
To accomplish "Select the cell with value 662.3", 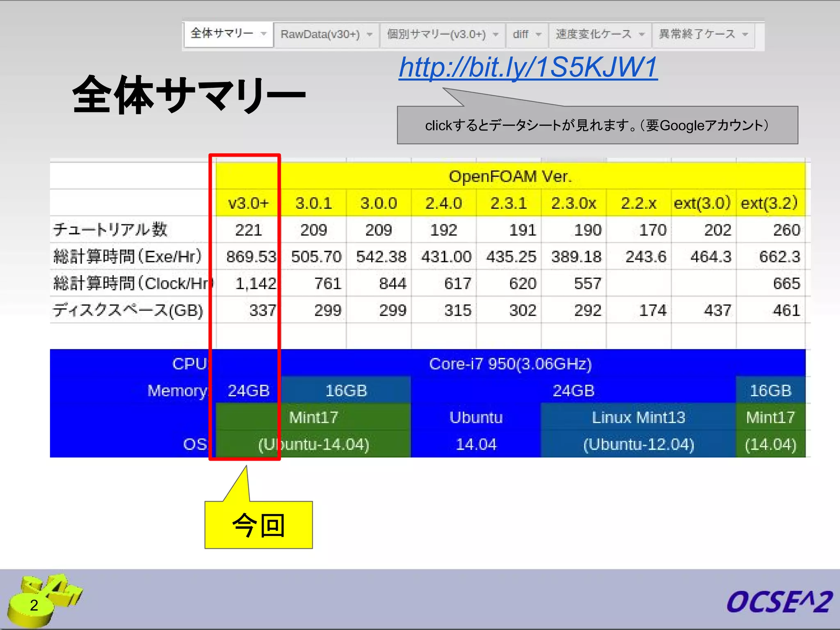I will point(771,256).
